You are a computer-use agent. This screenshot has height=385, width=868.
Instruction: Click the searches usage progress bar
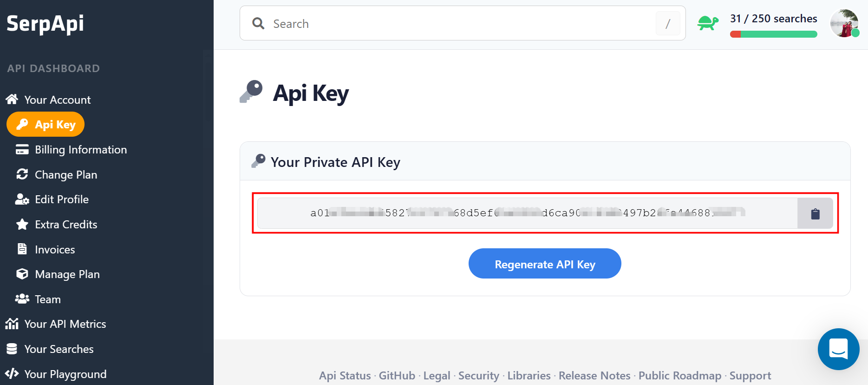(x=773, y=34)
